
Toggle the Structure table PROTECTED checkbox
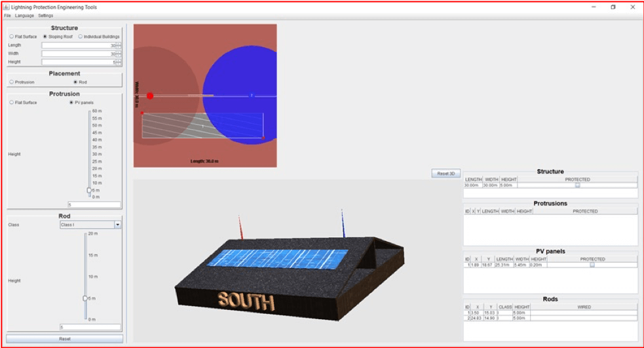(x=577, y=185)
